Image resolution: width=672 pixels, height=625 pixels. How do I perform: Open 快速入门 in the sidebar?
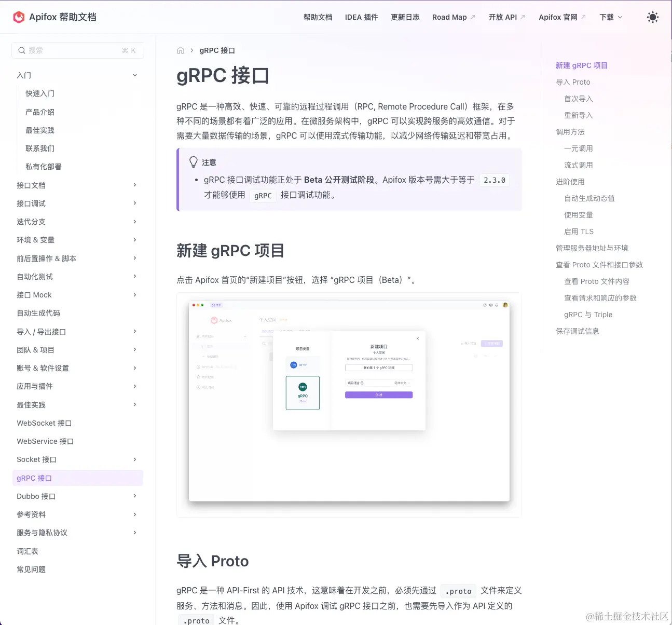(40, 93)
